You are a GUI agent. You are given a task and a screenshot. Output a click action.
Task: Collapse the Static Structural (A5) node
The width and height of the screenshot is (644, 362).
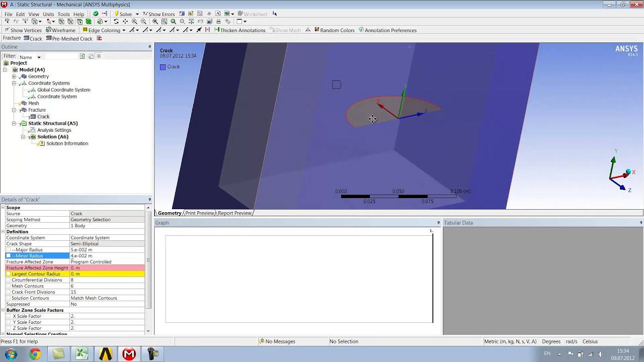click(x=14, y=123)
